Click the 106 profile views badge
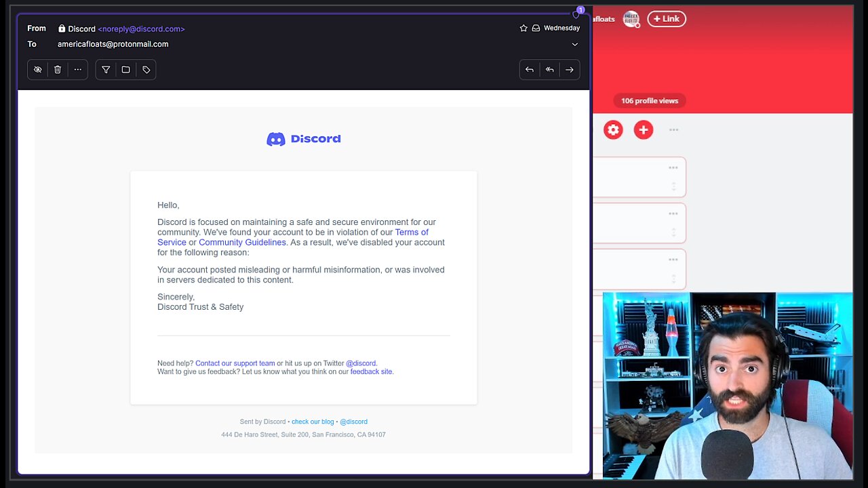 [x=650, y=101]
